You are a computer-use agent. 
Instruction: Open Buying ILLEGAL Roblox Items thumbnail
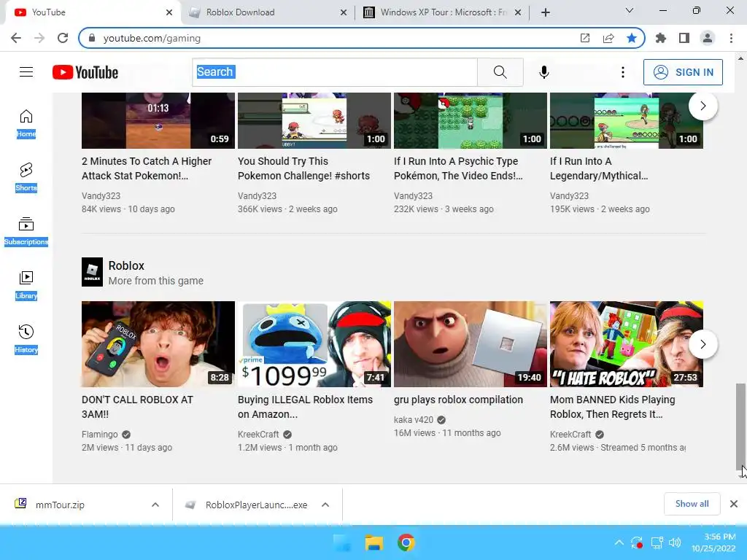coord(314,344)
